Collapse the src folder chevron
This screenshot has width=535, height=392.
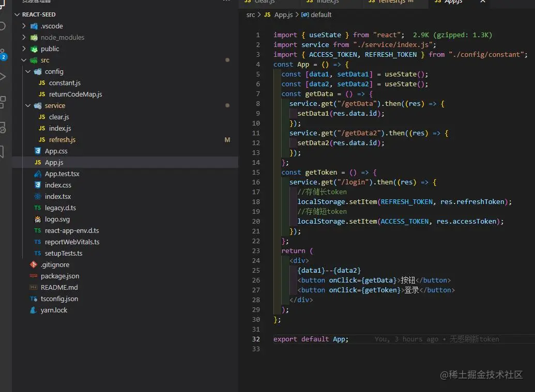coord(24,60)
